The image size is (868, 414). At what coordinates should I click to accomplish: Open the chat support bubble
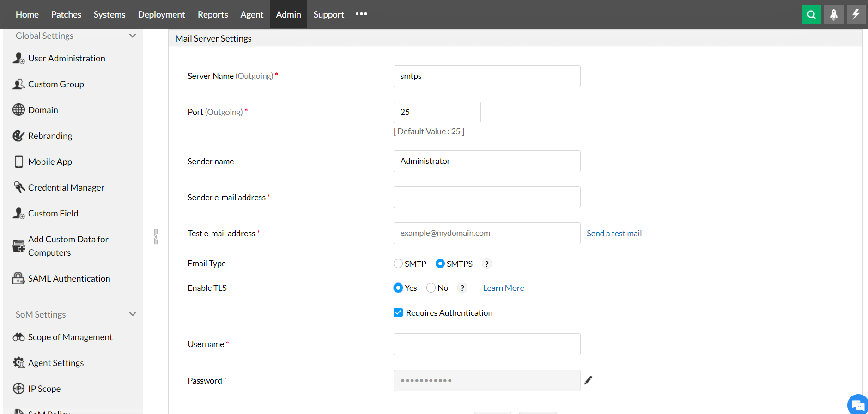coord(857,405)
